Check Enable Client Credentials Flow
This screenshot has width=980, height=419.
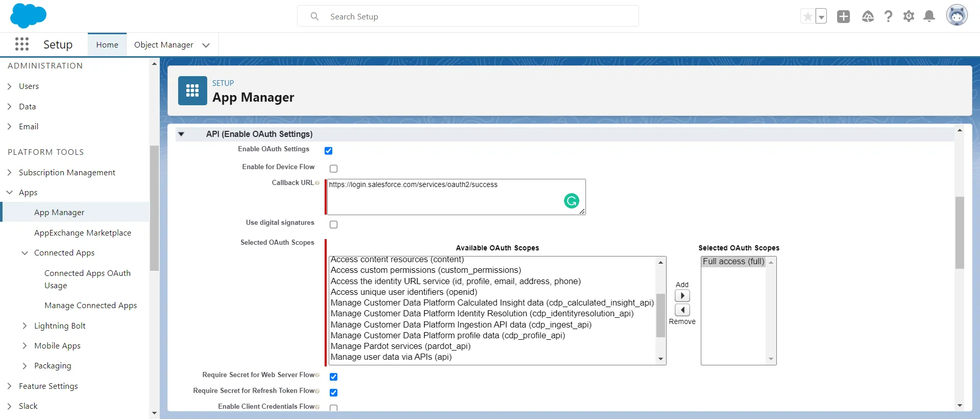334,408
